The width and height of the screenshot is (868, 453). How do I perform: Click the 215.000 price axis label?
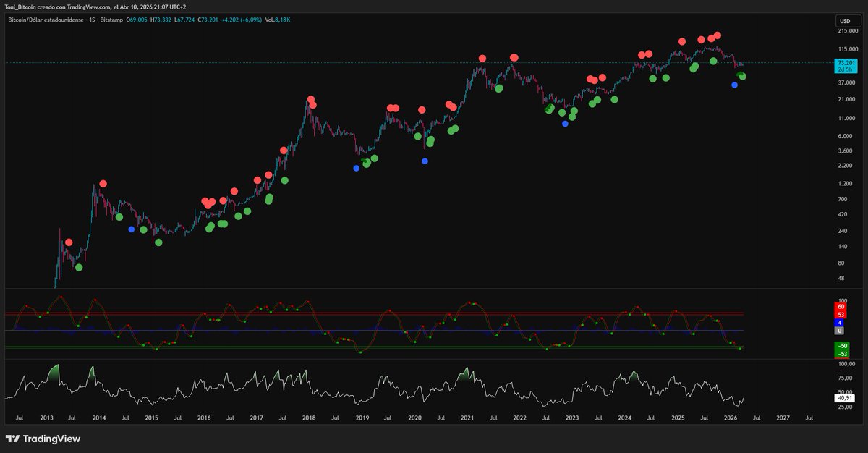point(847,31)
